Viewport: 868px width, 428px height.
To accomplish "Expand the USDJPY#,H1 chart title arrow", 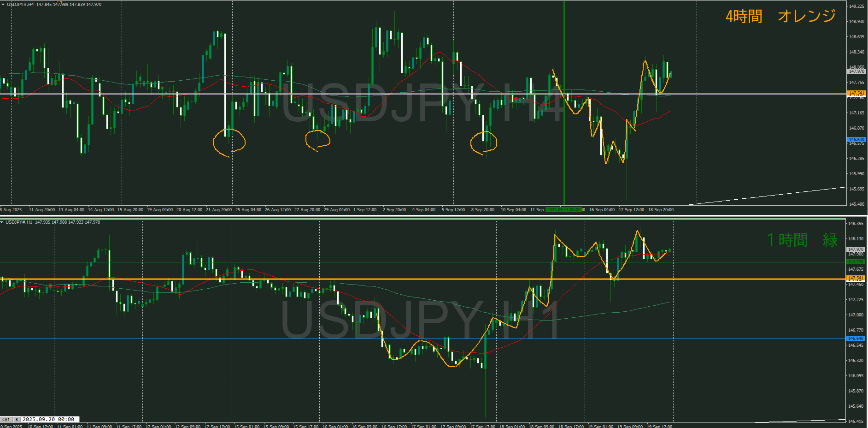I will pos(2,222).
